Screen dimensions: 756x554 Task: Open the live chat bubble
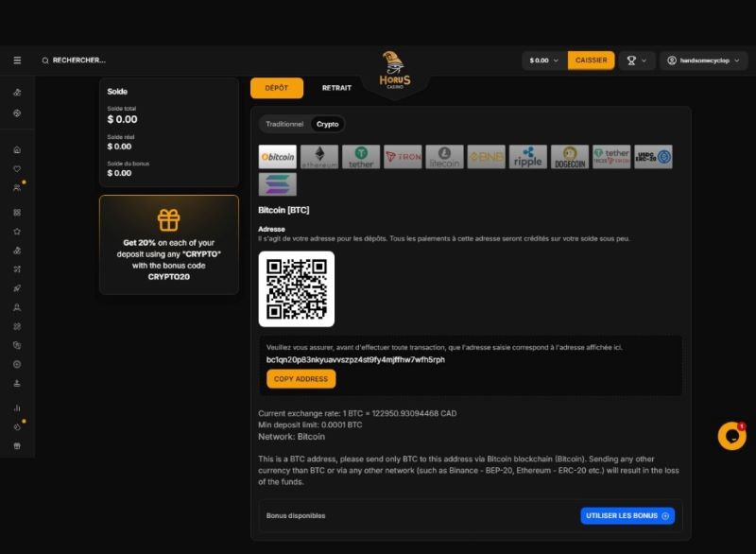(x=731, y=436)
